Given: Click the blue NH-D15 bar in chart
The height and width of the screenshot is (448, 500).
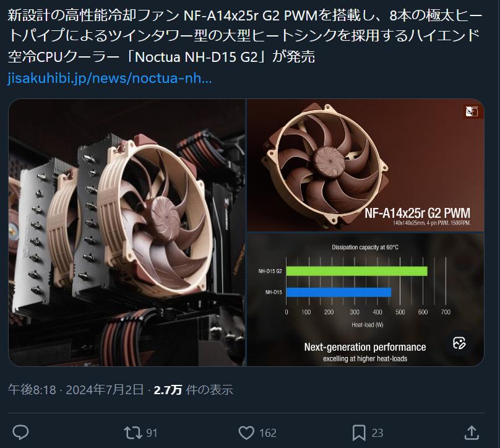Looking at the screenshot, I should (x=338, y=292).
